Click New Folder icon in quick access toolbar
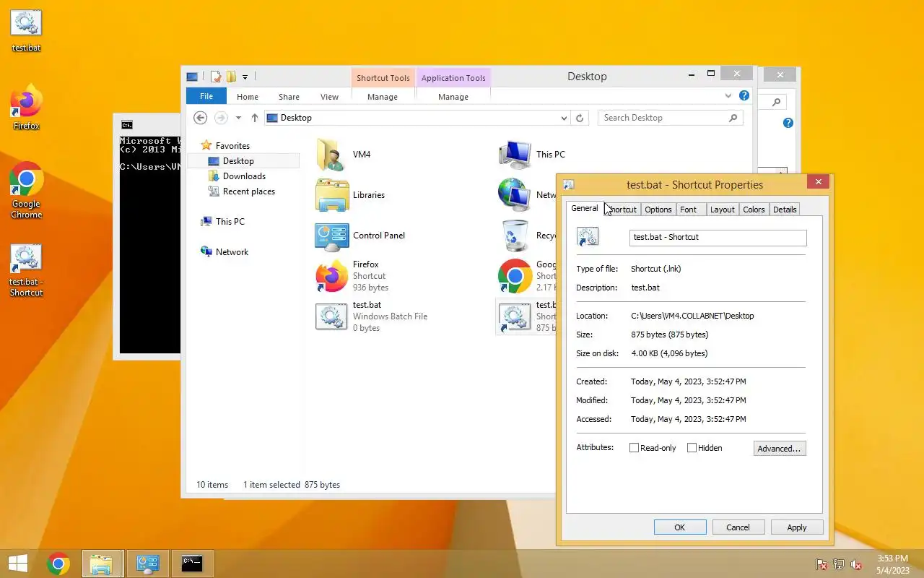 [231, 77]
